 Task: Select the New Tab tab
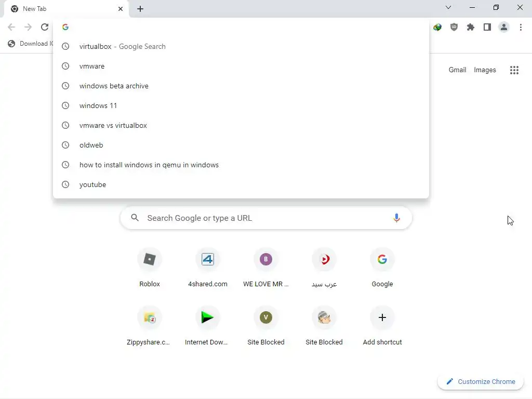pos(66,9)
